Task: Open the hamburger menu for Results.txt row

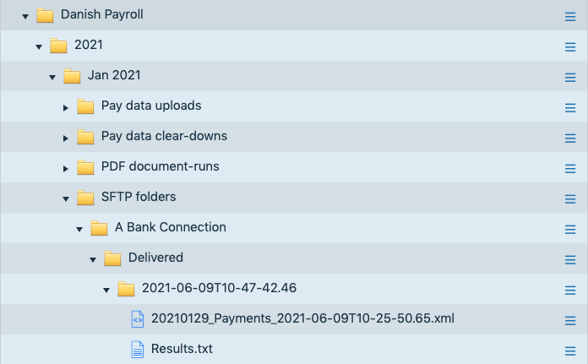Action: [x=570, y=350]
